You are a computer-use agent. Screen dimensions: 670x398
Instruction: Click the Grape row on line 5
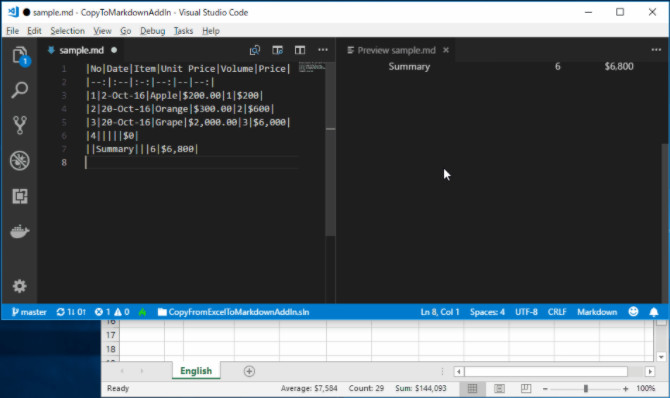tap(188, 122)
